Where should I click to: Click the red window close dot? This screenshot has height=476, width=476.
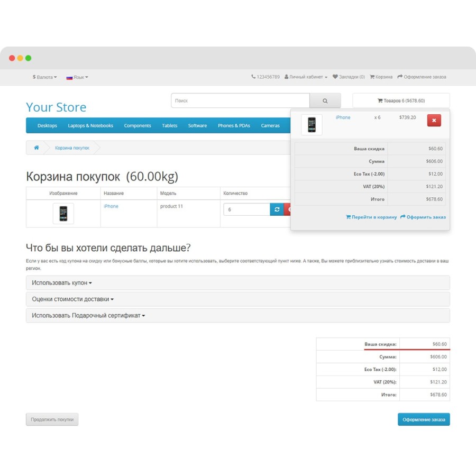pyautogui.click(x=12, y=58)
